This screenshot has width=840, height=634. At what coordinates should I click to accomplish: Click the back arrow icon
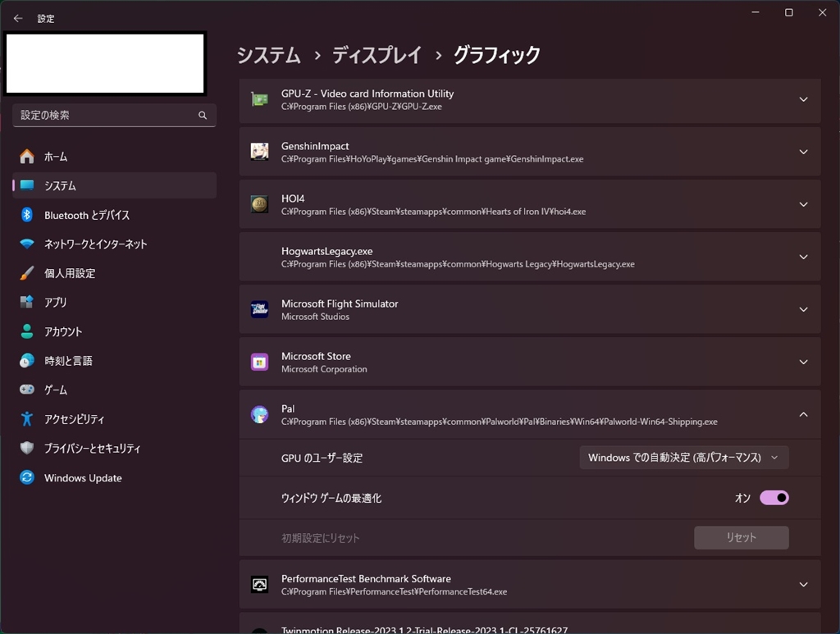(x=18, y=18)
